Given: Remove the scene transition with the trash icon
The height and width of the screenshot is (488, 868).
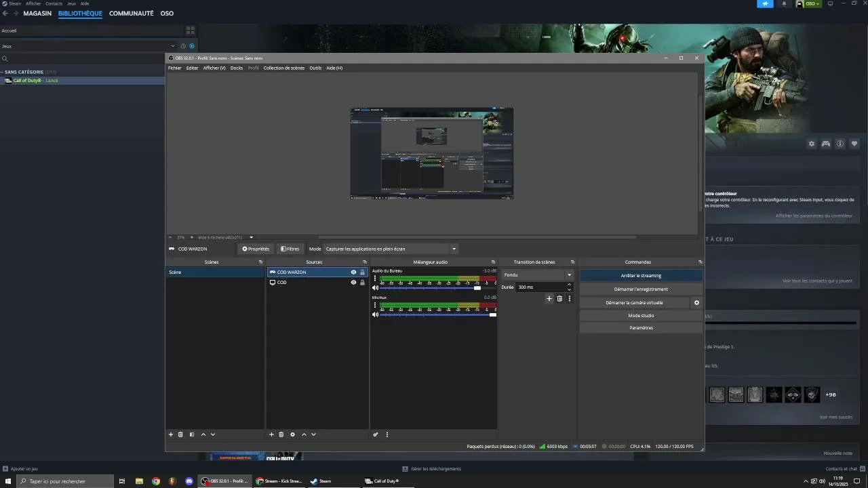Looking at the screenshot, I should [559, 298].
